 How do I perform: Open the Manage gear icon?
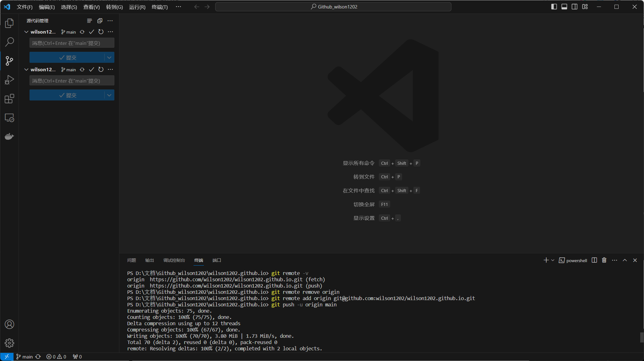click(x=9, y=343)
